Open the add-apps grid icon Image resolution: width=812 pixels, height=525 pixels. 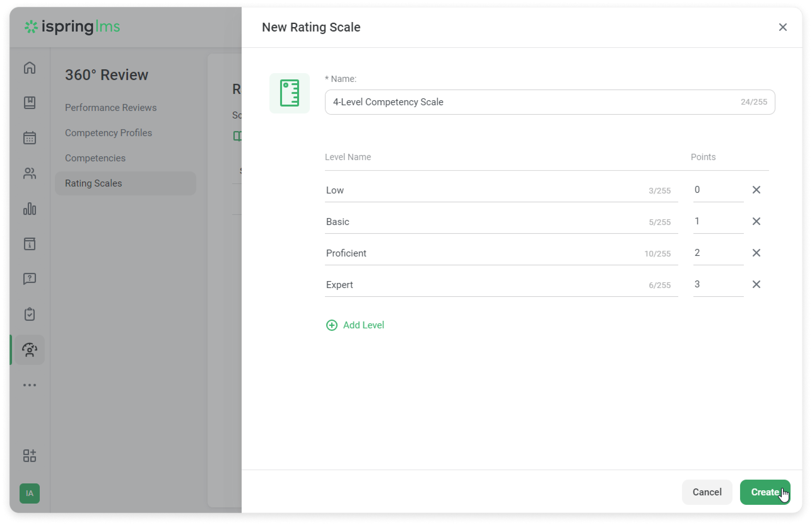(x=30, y=455)
